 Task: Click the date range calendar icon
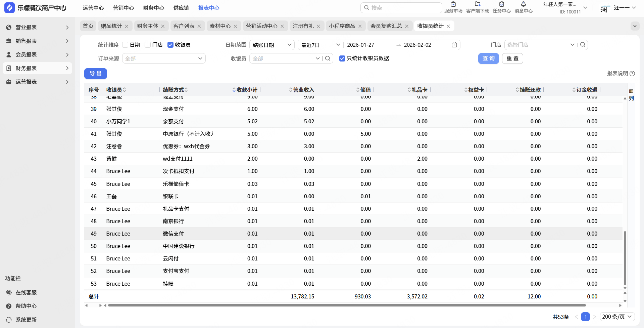pyautogui.click(x=454, y=45)
